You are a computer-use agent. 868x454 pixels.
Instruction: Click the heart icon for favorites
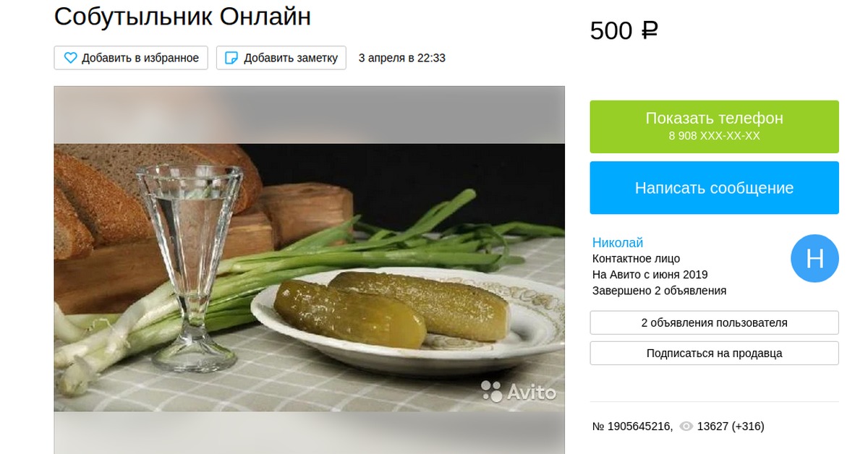tap(70, 58)
